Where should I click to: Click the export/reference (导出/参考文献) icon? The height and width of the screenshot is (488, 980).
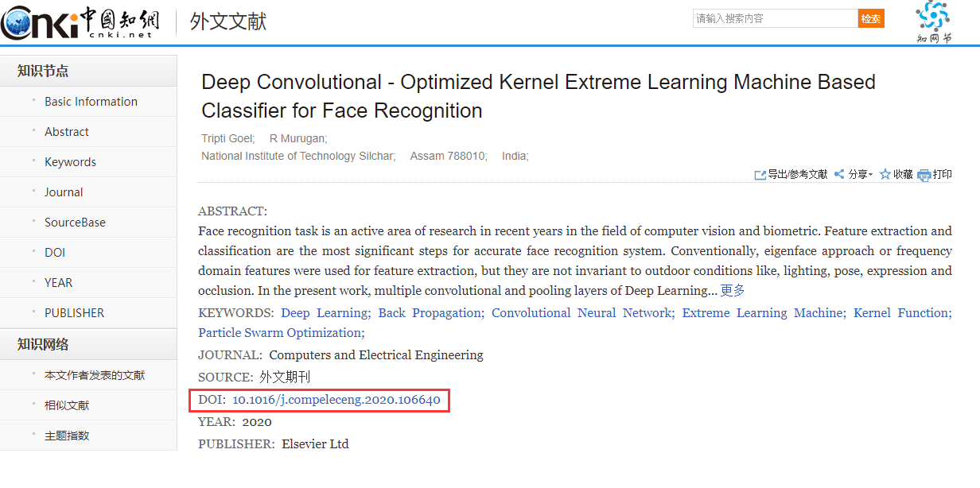pos(760,175)
